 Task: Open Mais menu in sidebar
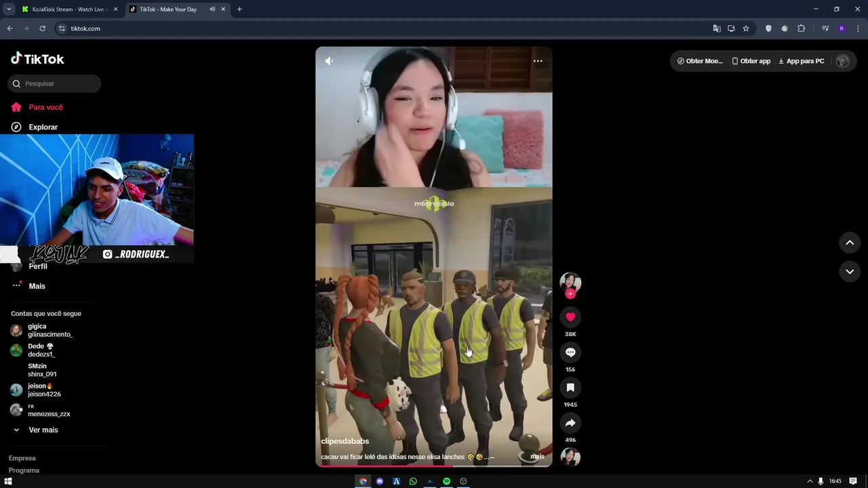(37, 286)
